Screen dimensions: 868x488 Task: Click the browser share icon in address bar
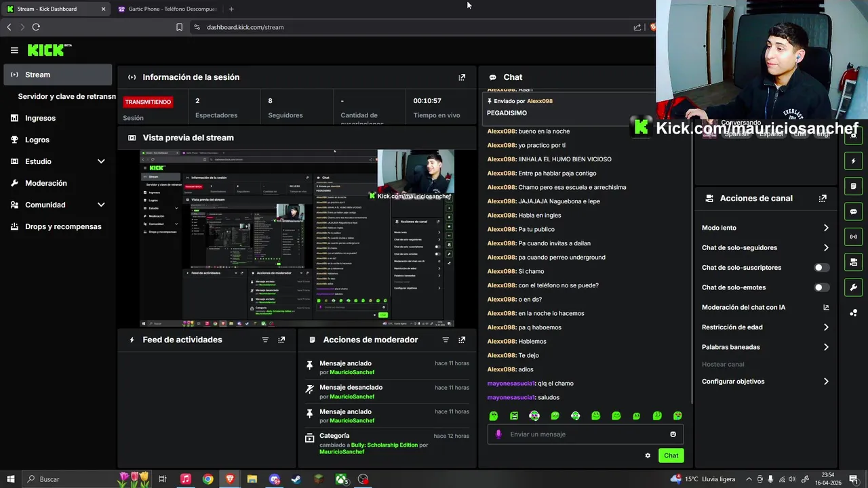click(x=637, y=27)
